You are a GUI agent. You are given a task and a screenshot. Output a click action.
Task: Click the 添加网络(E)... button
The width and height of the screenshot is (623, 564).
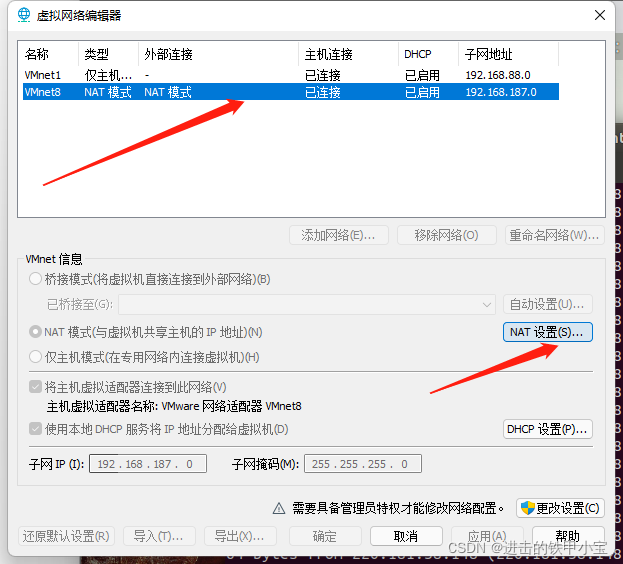pos(339,235)
